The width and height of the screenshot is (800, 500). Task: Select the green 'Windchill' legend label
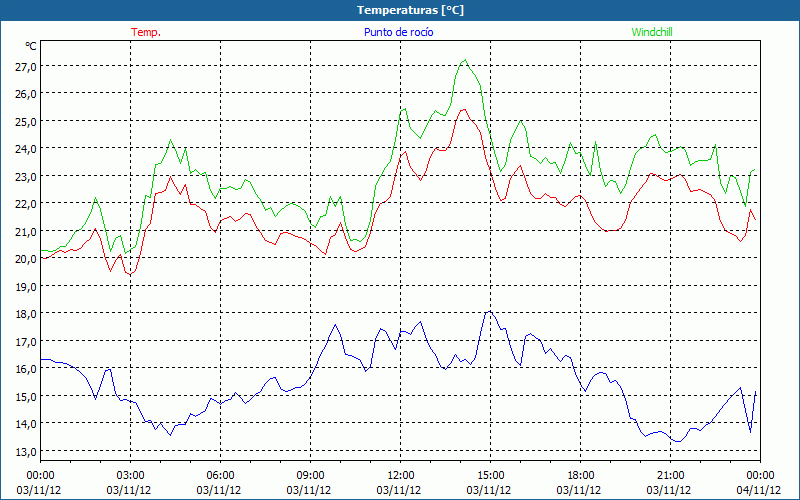[652, 32]
